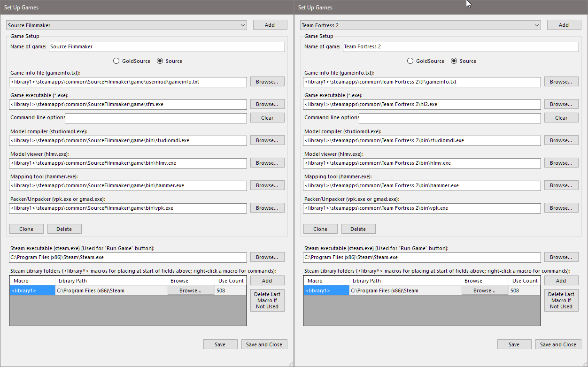Select <library1> macro cell in right window
Screen dimensions: 588x367
point(326,291)
